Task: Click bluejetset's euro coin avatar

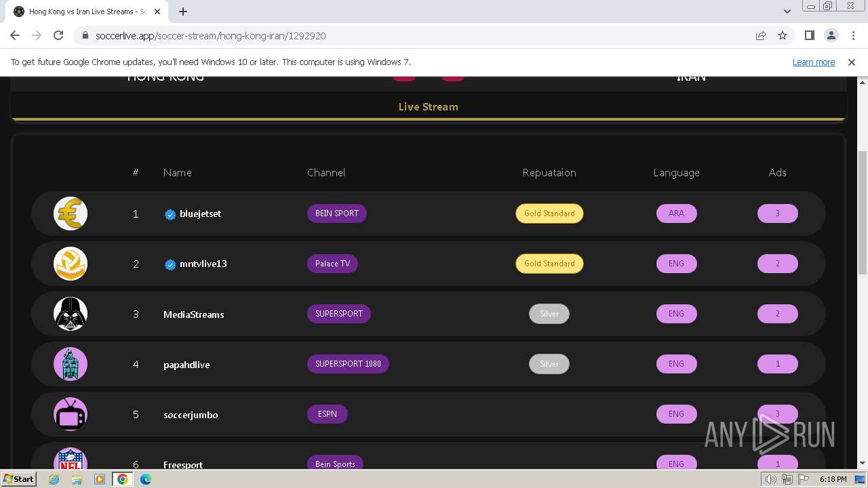Action: coord(71,213)
